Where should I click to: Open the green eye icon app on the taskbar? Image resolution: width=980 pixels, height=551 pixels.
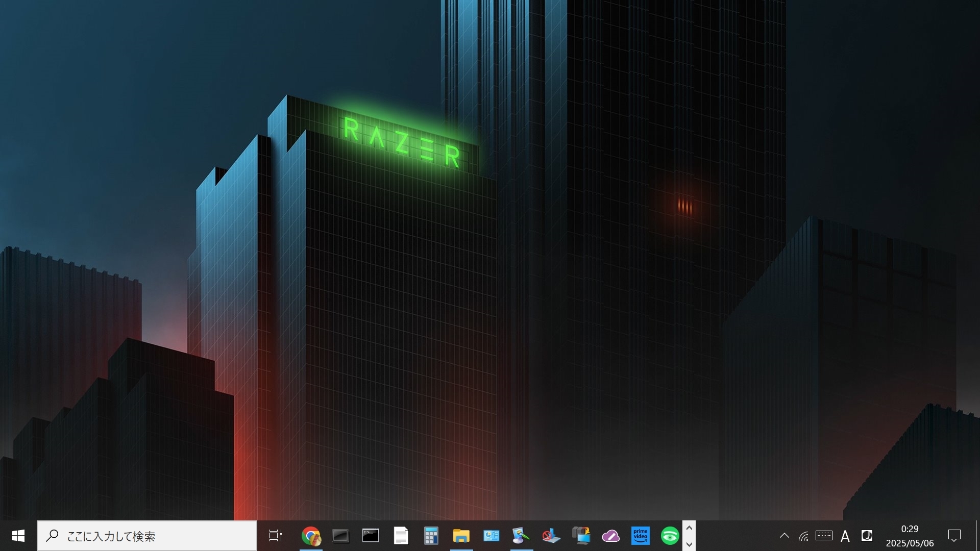[670, 536]
